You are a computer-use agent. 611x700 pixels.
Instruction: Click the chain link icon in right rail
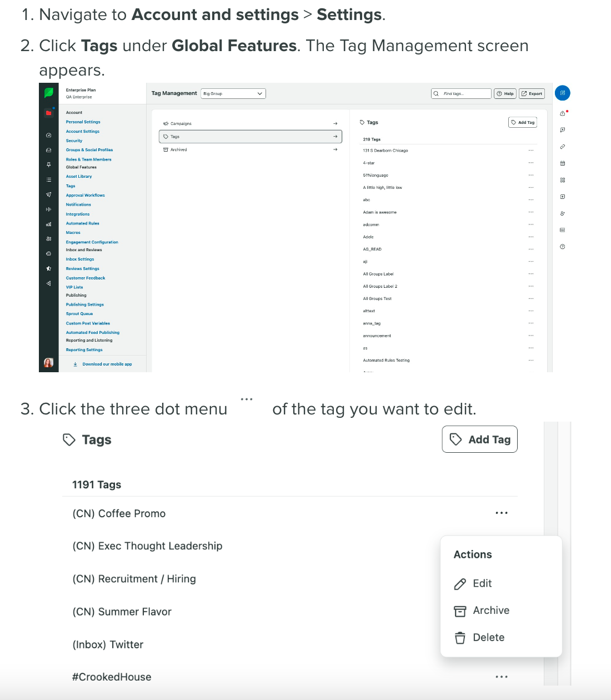coord(563,147)
